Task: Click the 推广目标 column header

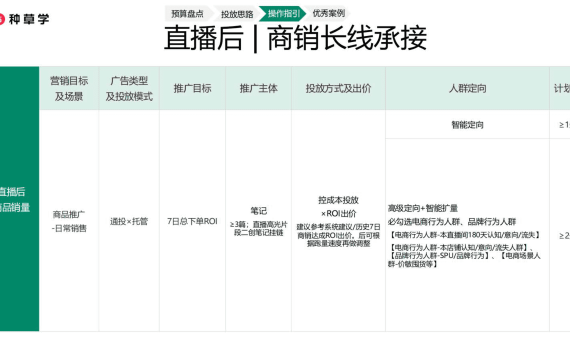Action: pyautogui.click(x=192, y=88)
